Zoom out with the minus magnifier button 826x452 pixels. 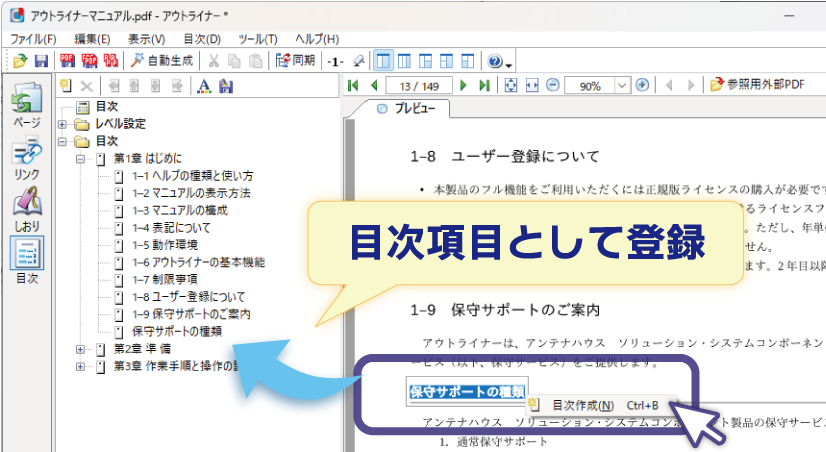coord(553,85)
